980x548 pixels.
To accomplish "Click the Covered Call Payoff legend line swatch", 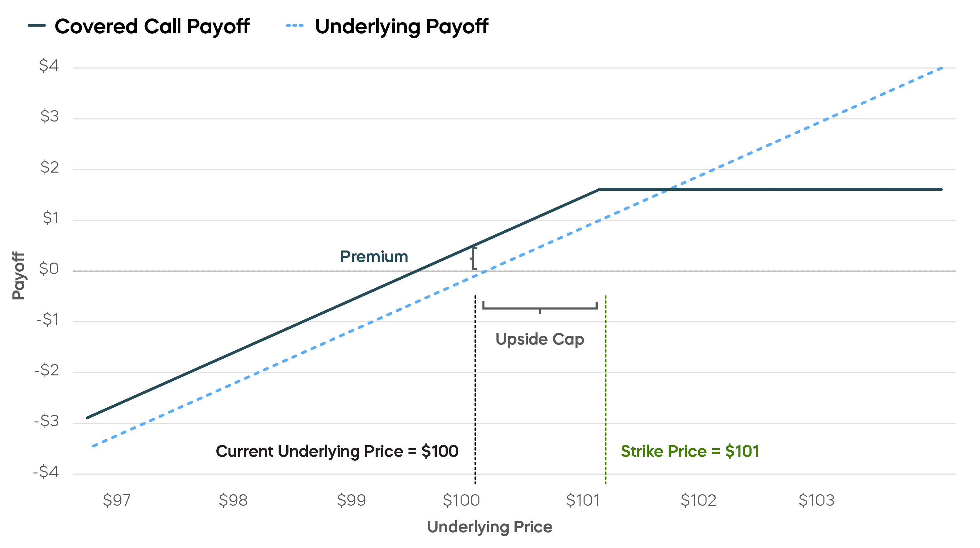I will [37, 26].
